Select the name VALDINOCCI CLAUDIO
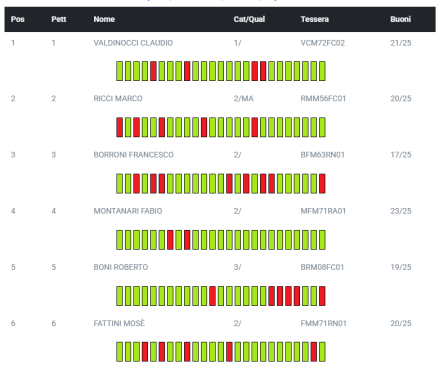The width and height of the screenshot is (439, 384). 133,43
